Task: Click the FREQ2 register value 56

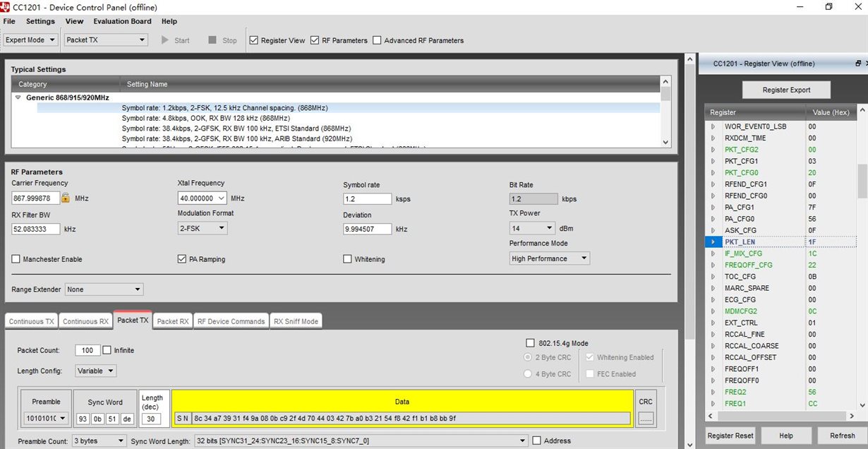Action: [812, 392]
